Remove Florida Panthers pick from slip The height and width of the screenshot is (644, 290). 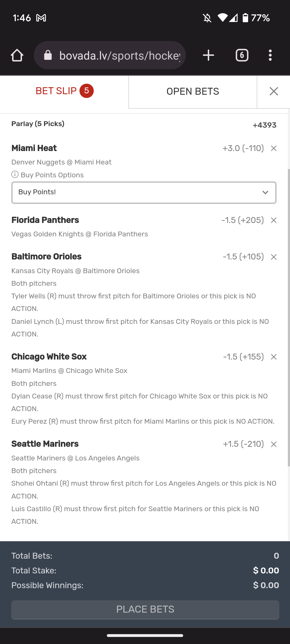click(274, 220)
